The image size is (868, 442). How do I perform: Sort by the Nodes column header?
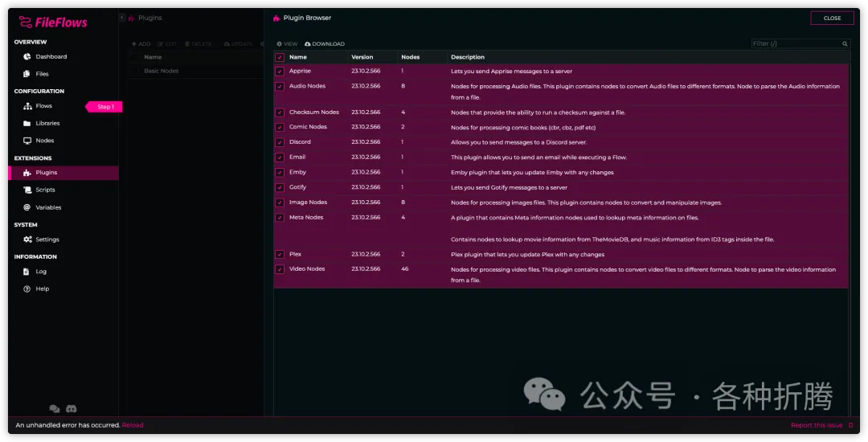pyautogui.click(x=410, y=57)
